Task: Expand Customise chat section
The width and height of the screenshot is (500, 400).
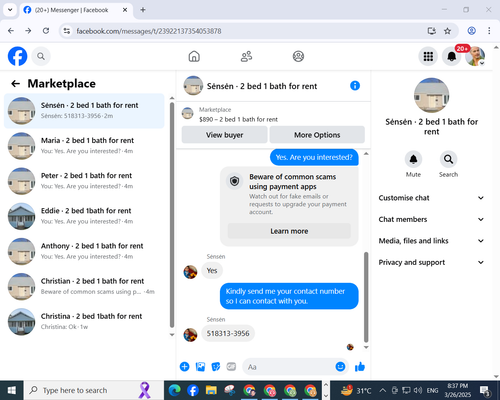Action: coord(431,198)
